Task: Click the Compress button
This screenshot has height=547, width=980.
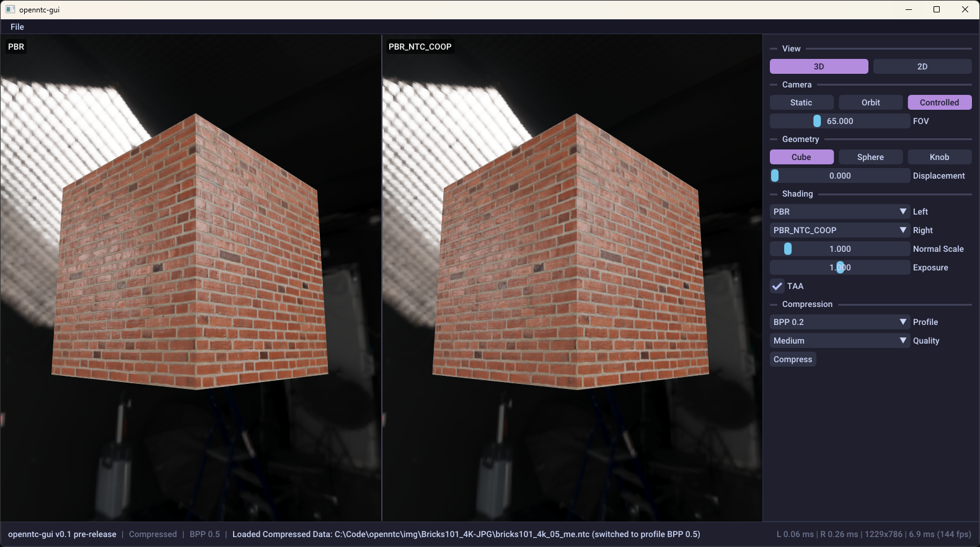Action: pyautogui.click(x=793, y=359)
